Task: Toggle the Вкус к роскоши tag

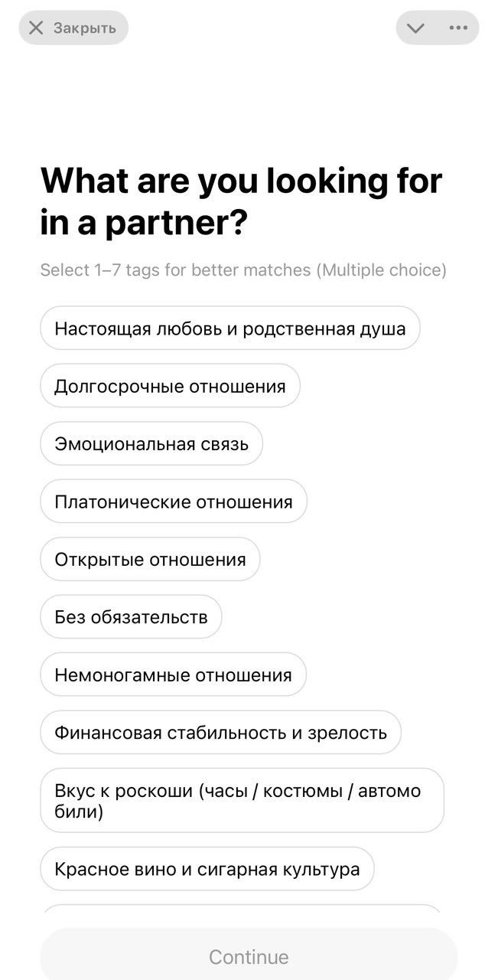Action: (x=242, y=800)
